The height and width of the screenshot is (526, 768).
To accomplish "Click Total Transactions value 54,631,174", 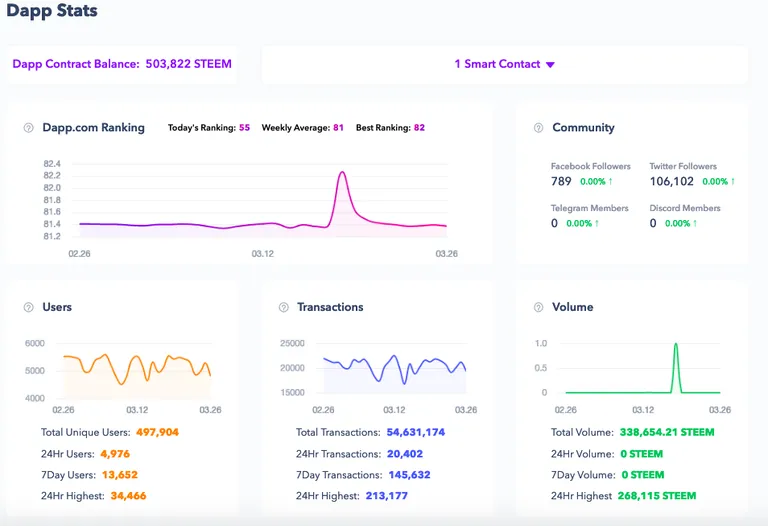I will 416,432.
